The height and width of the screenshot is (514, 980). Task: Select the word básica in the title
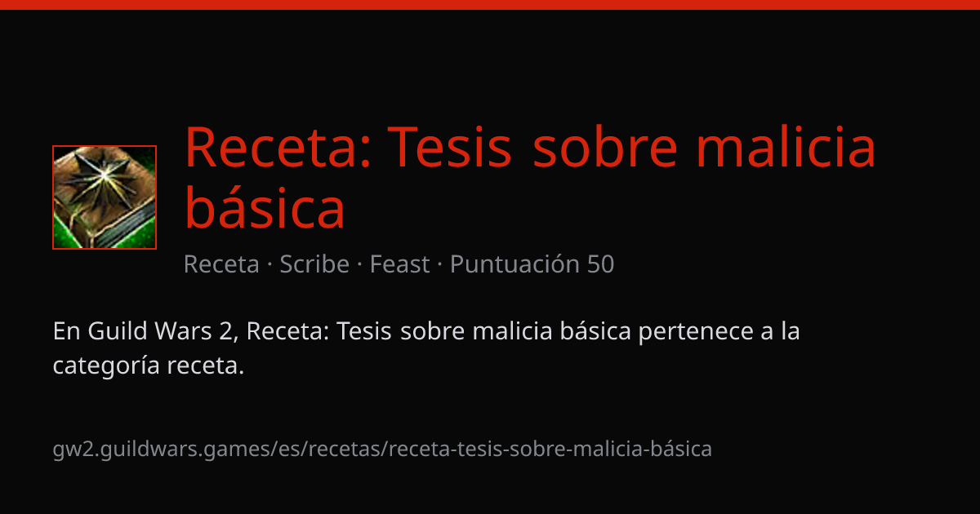click(x=265, y=207)
